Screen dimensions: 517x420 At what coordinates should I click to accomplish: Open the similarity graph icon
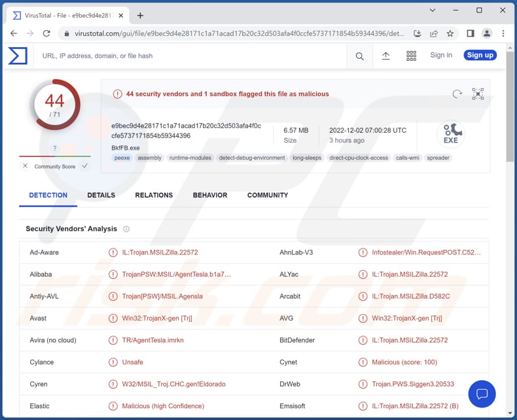[478, 94]
